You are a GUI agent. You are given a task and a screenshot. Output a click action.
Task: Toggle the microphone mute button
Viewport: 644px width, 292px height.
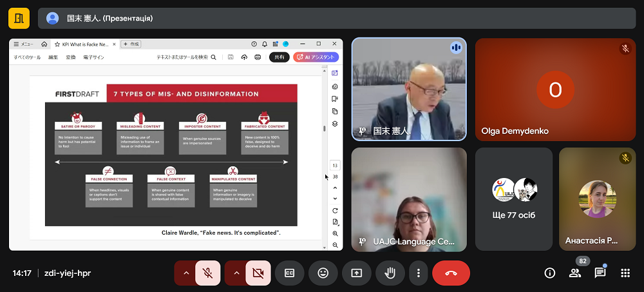point(207,273)
